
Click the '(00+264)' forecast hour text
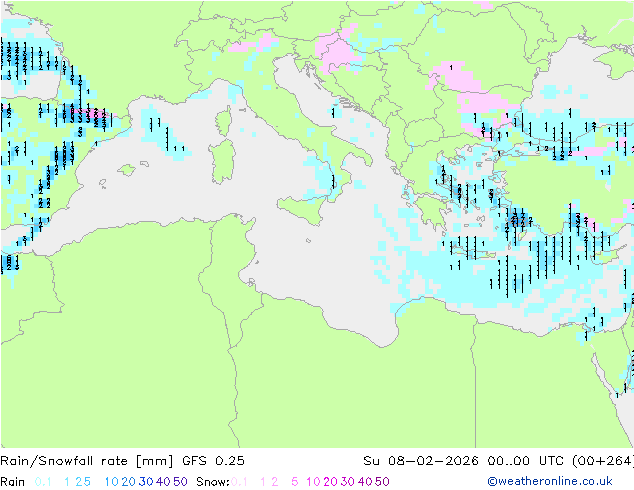pyautogui.click(x=603, y=461)
